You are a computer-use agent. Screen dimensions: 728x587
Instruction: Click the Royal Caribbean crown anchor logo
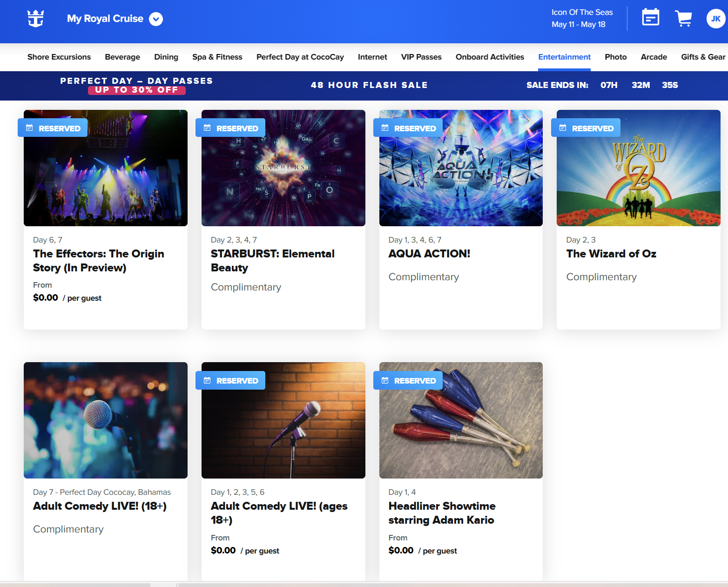[36, 19]
